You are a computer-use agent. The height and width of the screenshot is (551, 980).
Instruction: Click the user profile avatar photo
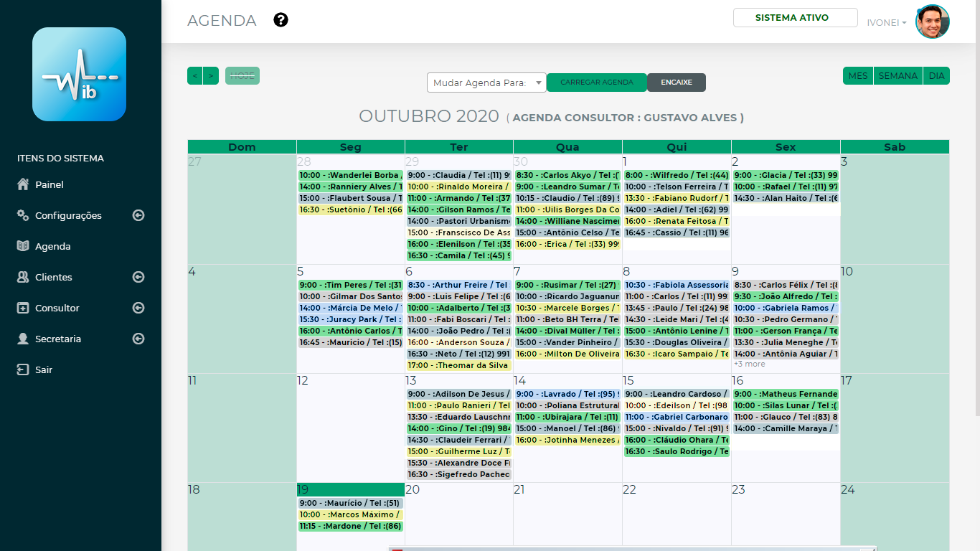click(932, 22)
